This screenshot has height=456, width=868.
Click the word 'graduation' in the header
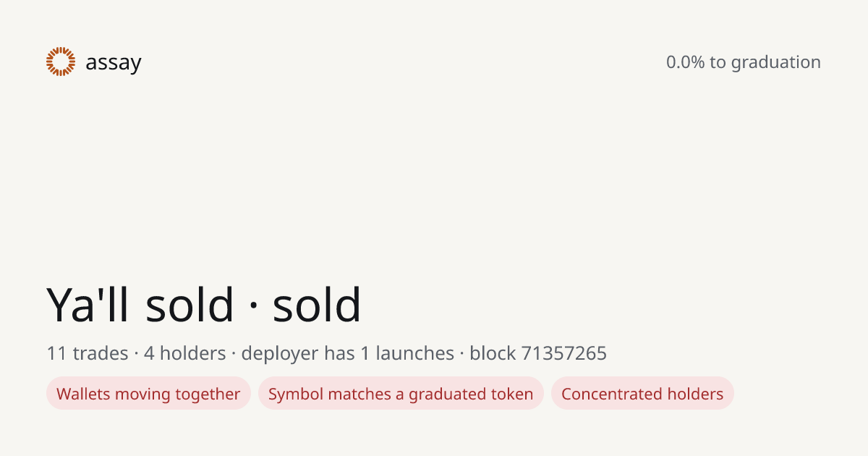776,63
